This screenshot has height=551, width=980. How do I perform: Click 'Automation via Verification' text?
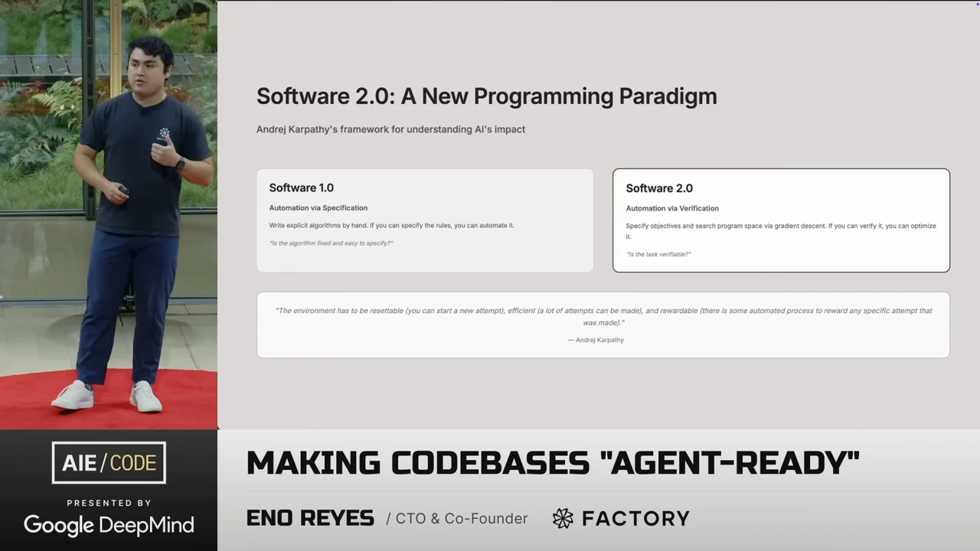pos(672,208)
